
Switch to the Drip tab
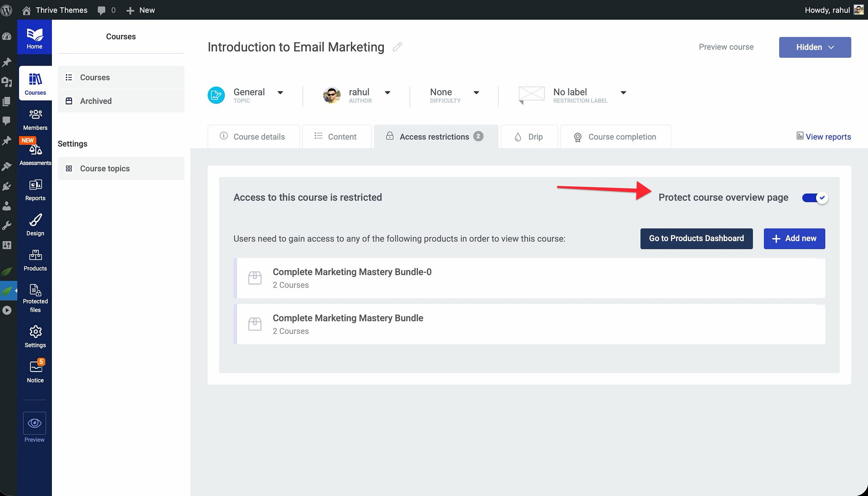point(529,137)
